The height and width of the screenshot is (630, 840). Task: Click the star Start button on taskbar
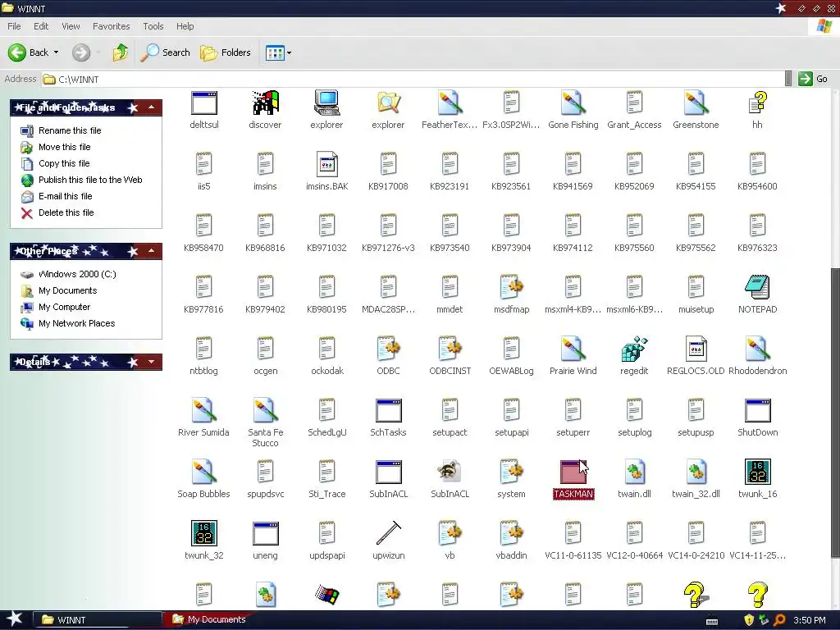coord(14,619)
